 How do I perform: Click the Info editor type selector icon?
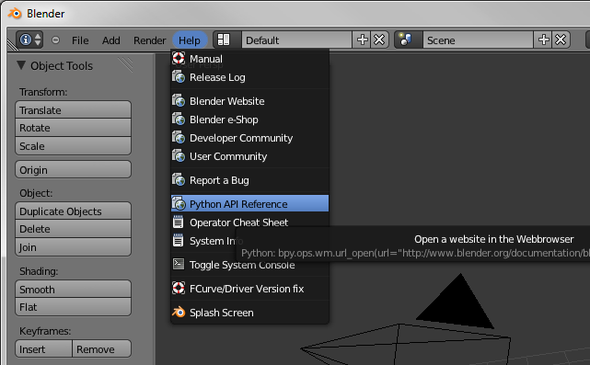coord(29,40)
